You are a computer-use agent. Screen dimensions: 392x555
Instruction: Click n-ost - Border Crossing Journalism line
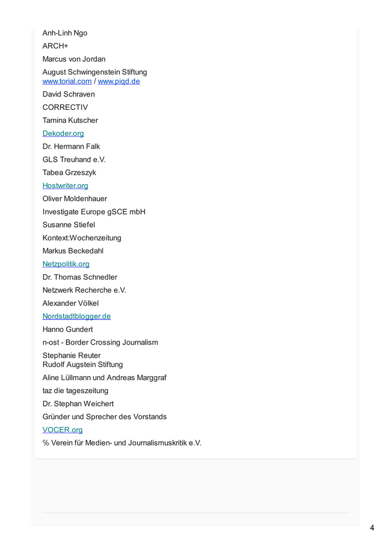pos(100,343)
